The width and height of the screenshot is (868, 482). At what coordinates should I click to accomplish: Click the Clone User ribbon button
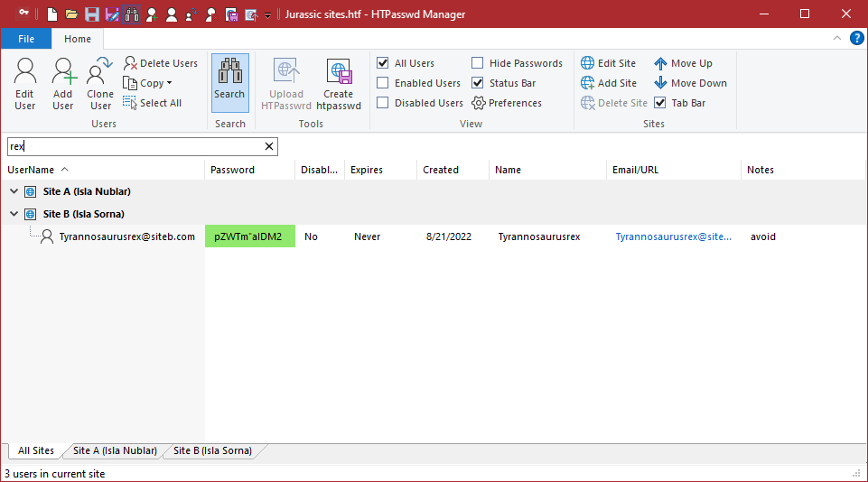tap(100, 84)
